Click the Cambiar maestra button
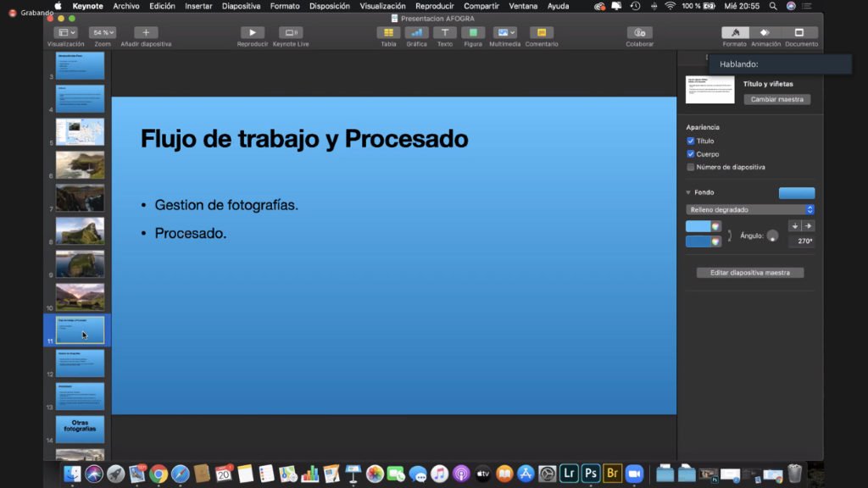The height and width of the screenshot is (488, 868). point(776,99)
